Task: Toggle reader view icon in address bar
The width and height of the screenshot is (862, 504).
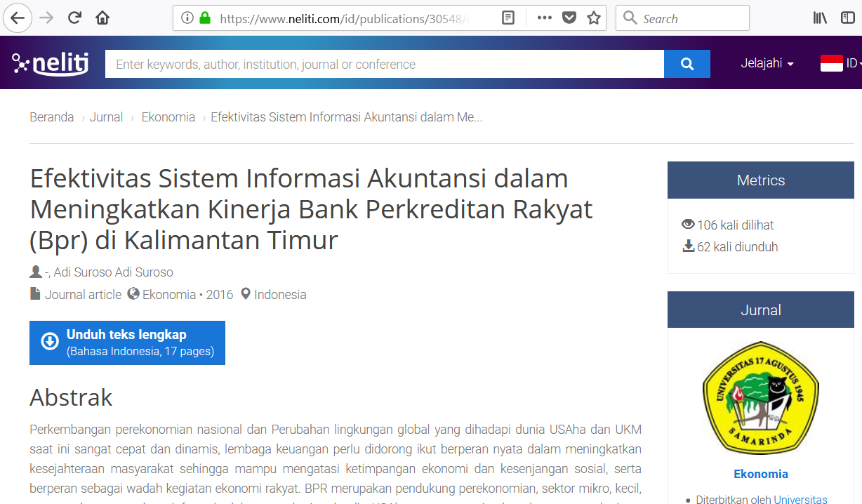Action: coord(508,18)
